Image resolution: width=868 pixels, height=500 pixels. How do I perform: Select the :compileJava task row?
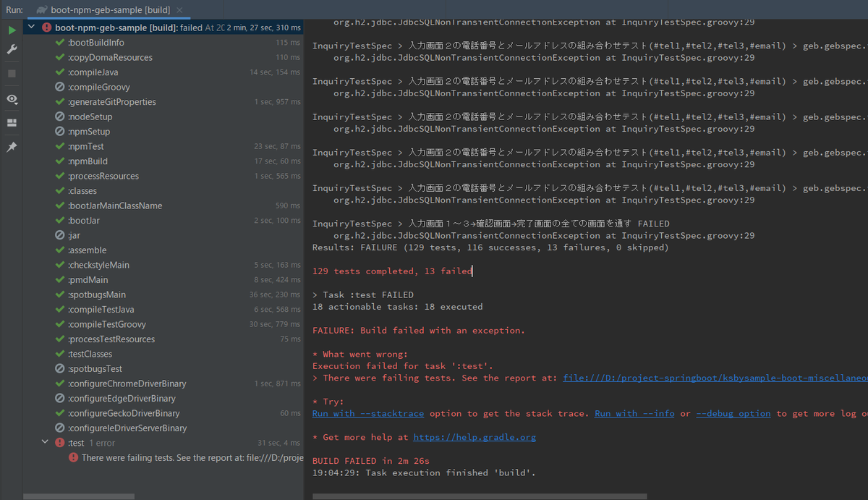click(163, 72)
